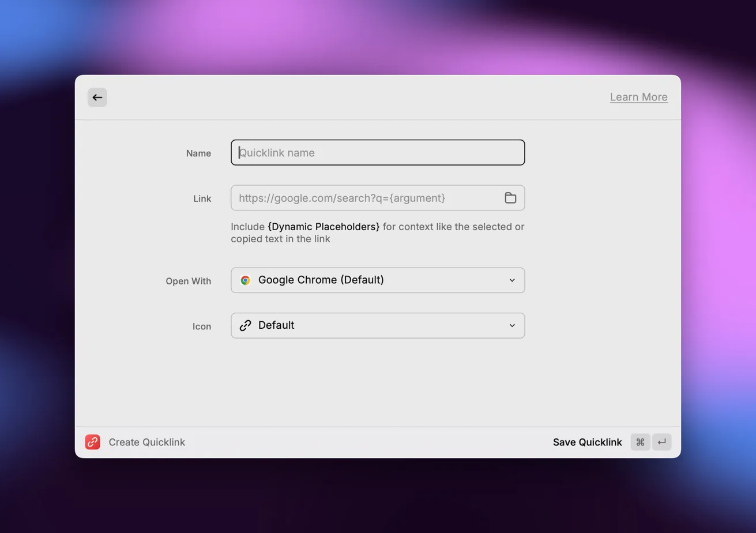Open the Icon Default dropdown
756x533 pixels.
click(378, 325)
